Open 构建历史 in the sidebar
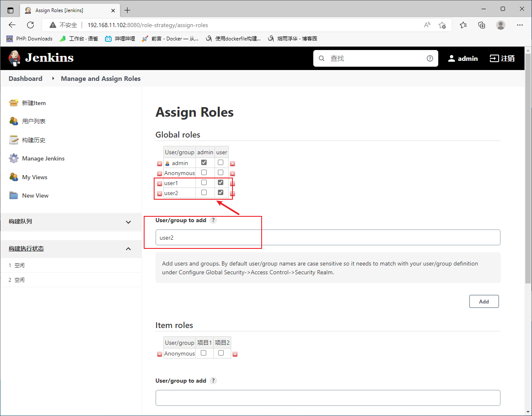 [27, 140]
